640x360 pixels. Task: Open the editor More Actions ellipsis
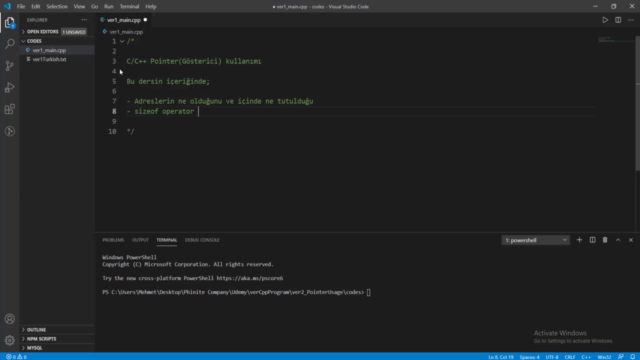[x=631, y=20]
